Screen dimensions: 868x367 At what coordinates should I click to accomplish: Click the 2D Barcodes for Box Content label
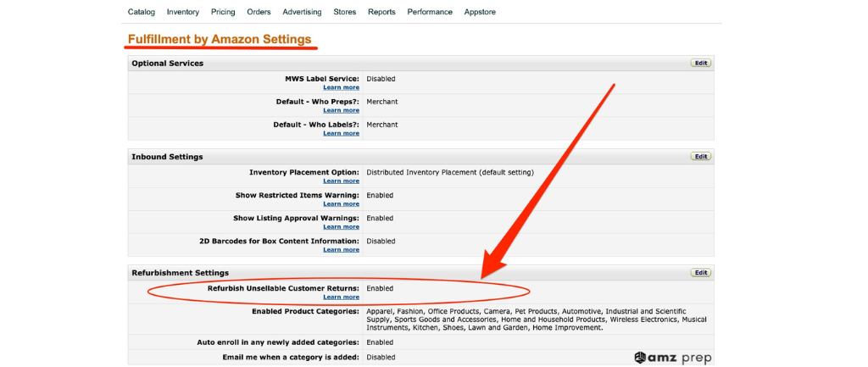279,242
